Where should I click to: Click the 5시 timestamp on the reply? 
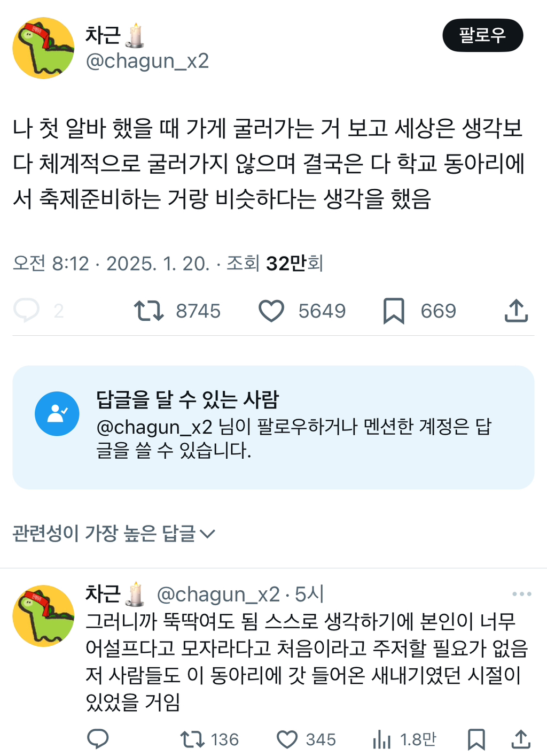click(x=309, y=594)
